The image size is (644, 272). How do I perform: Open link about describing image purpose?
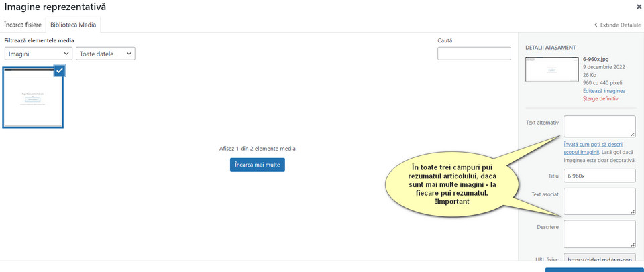[594, 148]
